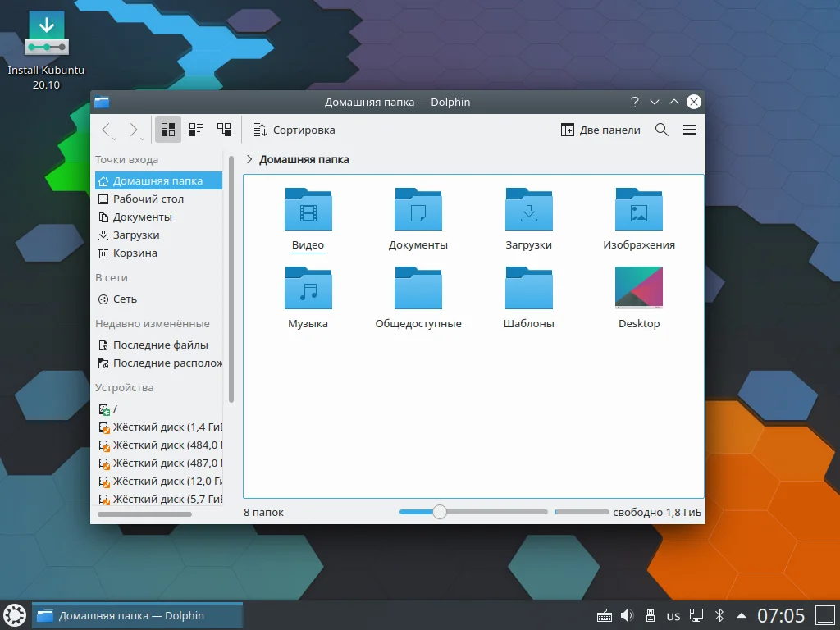Open the KDE application launcher
Viewport: 840px width, 630px height.
pyautogui.click(x=15, y=615)
